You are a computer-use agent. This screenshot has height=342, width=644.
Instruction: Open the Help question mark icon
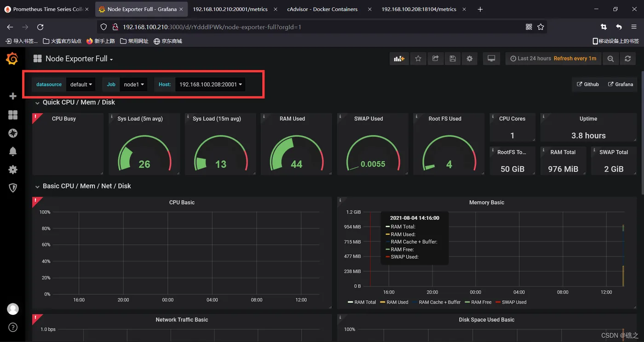(13, 327)
